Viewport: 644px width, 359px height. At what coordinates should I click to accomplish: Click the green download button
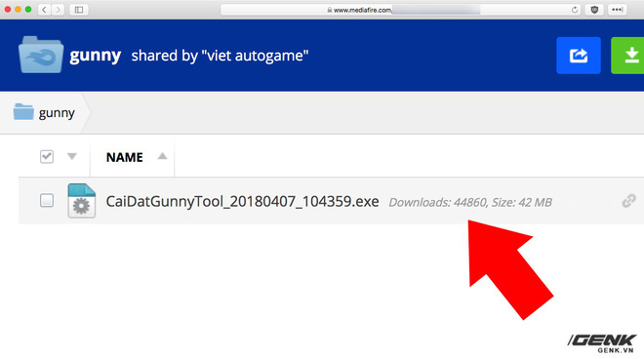click(627, 56)
